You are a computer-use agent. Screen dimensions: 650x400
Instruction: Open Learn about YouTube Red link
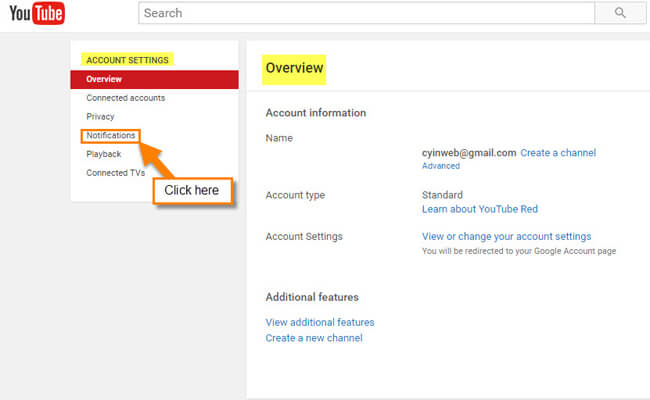480,209
